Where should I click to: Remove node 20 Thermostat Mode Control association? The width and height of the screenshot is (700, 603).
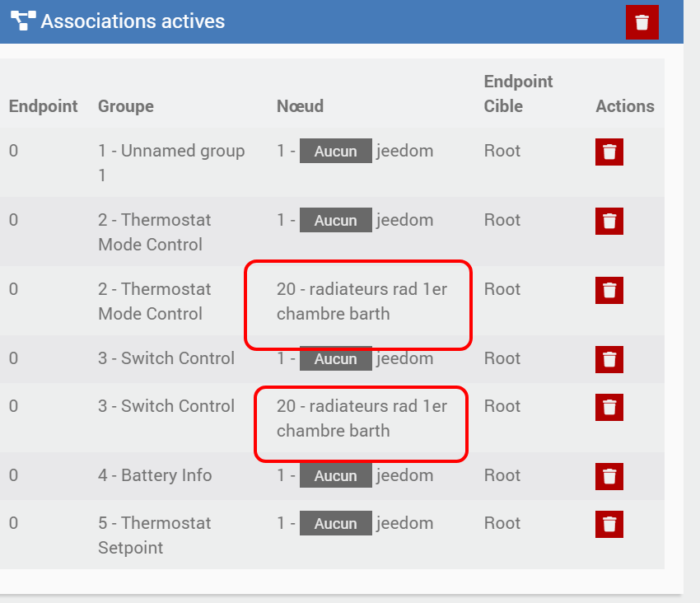click(x=609, y=290)
